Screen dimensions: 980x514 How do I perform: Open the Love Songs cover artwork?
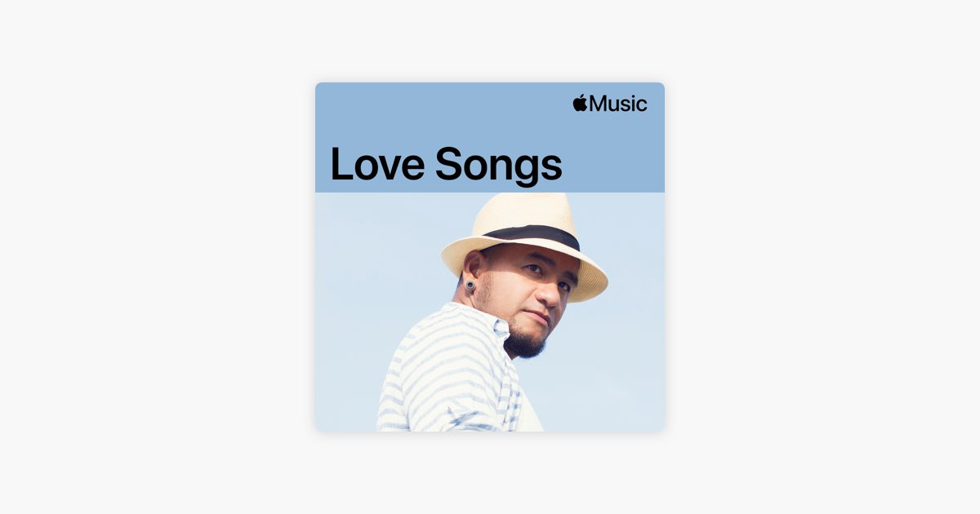pos(490,257)
